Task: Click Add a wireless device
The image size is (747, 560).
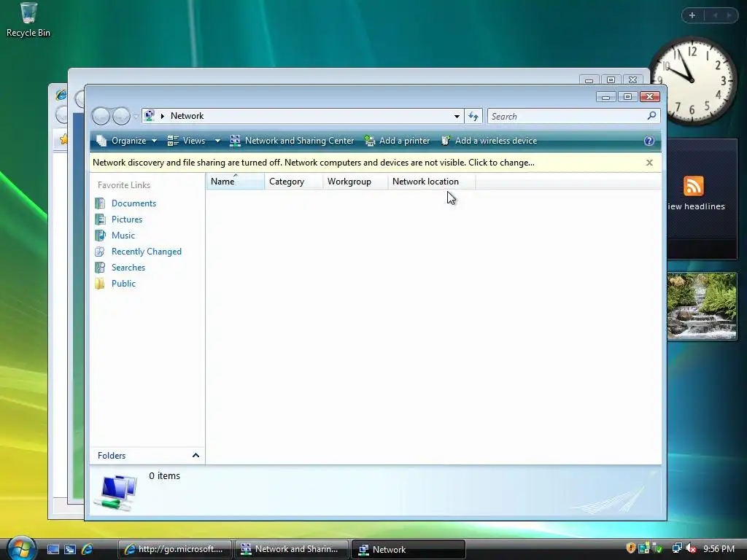Action: click(489, 141)
